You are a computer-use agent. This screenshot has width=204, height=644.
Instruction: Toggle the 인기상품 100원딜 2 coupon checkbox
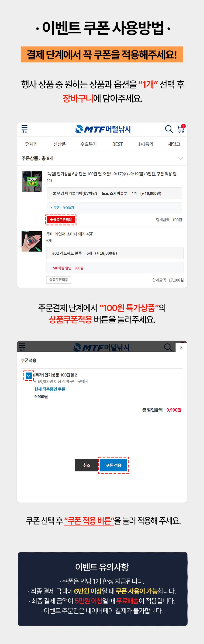click(29, 375)
